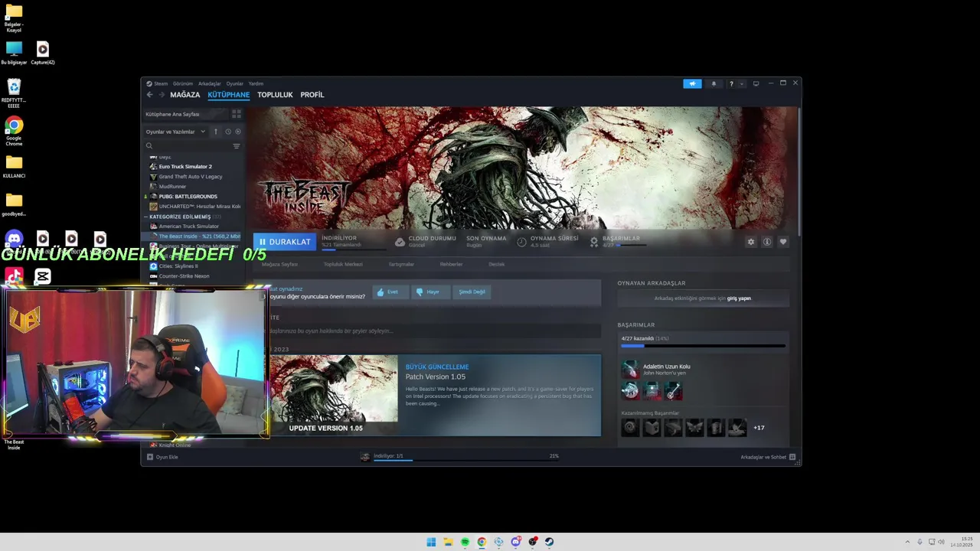980x551 pixels.
Task: Select the UNCHARTED game in the library list
Action: point(195,206)
